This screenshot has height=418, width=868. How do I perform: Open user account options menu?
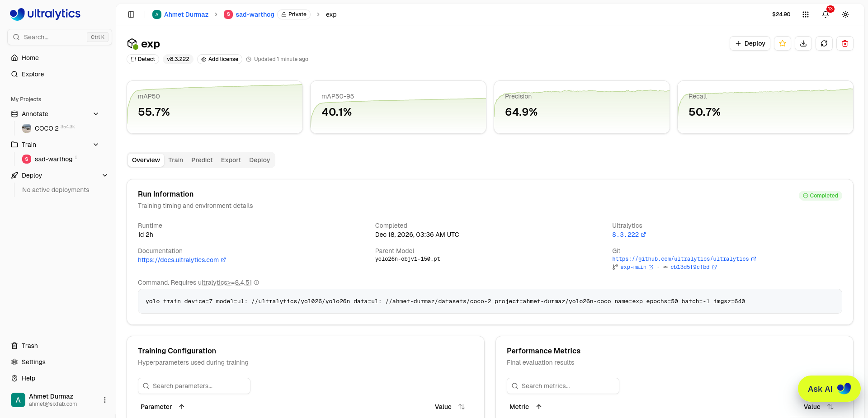pyautogui.click(x=105, y=400)
